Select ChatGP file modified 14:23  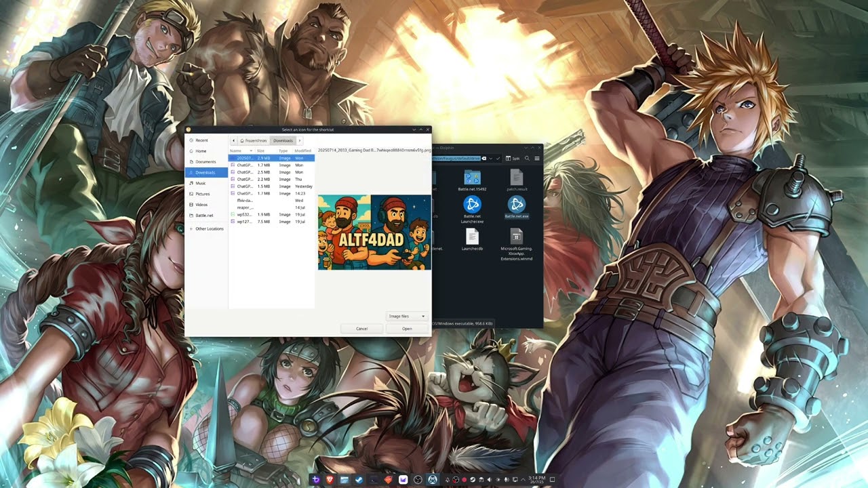pyautogui.click(x=271, y=193)
